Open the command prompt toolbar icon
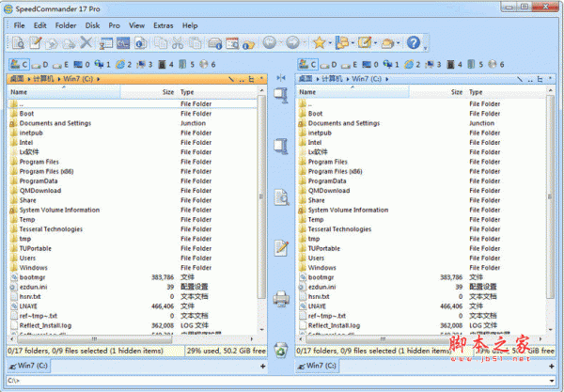564x392 pixels. click(x=123, y=43)
